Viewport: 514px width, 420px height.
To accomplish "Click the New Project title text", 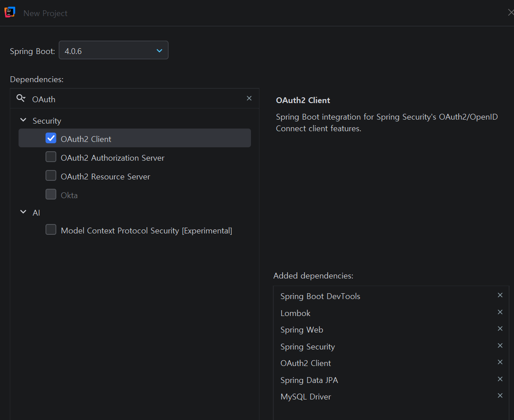I will point(45,13).
